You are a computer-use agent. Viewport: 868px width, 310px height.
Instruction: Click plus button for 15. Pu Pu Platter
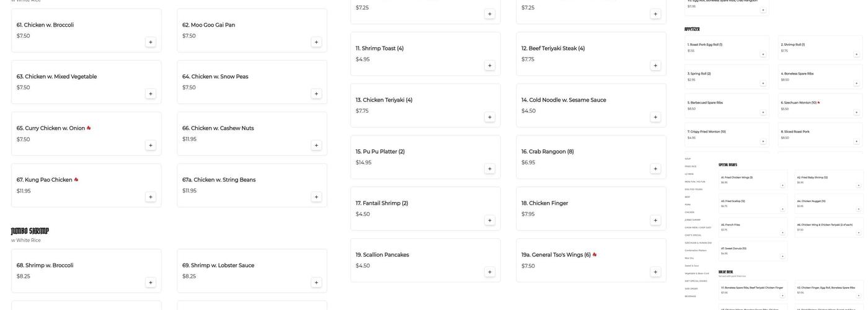click(490, 169)
